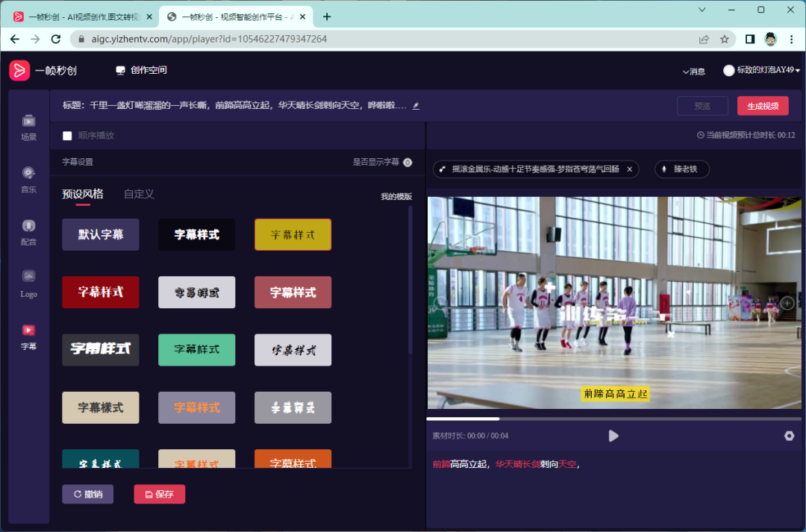Image resolution: width=806 pixels, height=532 pixels.
Task: Toggle 是否显示字幕 subtitle display switch
Action: click(x=407, y=162)
